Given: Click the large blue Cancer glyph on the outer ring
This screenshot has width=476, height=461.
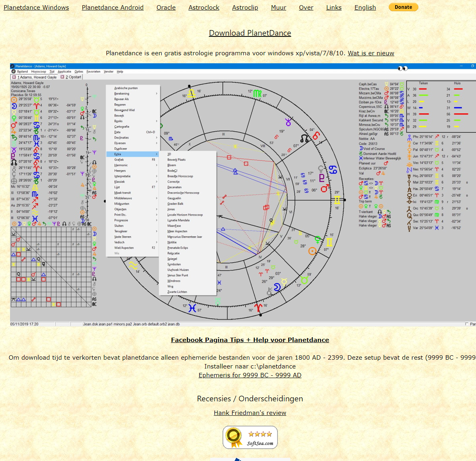Looking at the screenshot, I should point(333,169).
